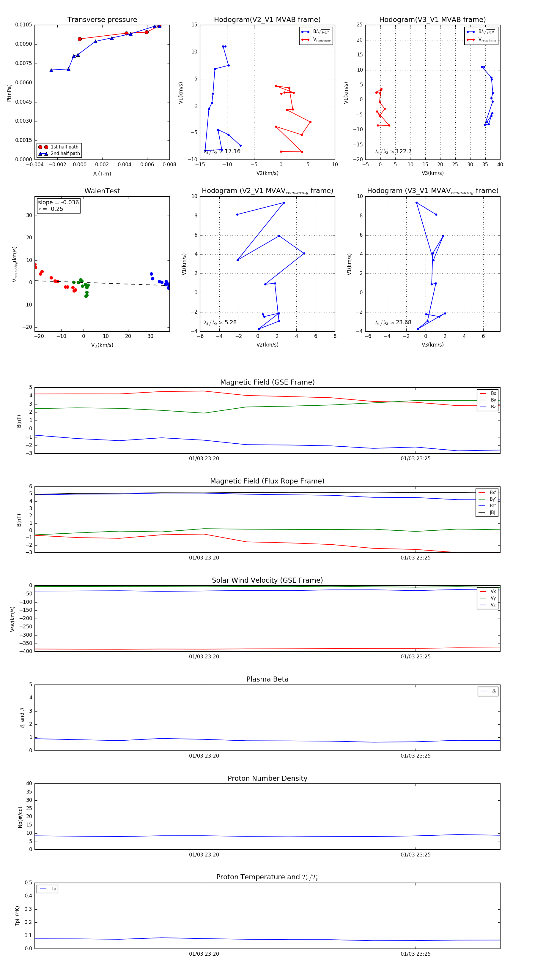Click the 'V_A(km/s)' axis label of WalenTest
Screen dimensions: 535x980
click(102, 345)
